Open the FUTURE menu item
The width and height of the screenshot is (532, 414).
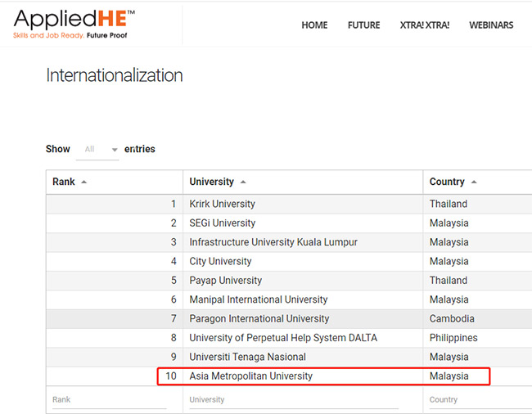click(363, 25)
